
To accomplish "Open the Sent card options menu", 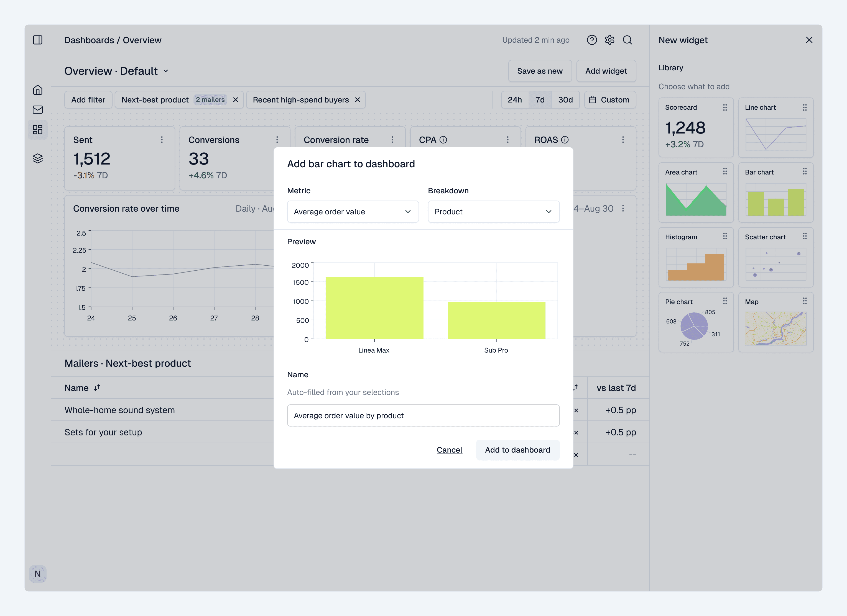I will (x=162, y=140).
